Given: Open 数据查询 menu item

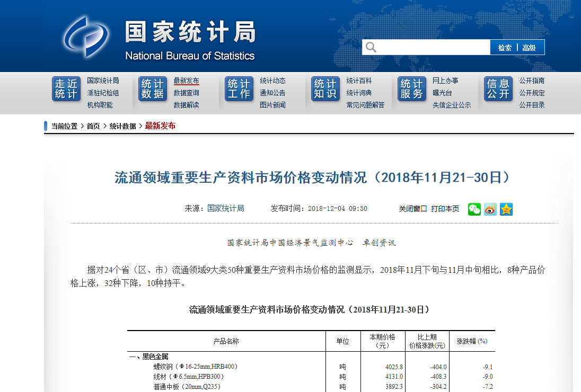Looking at the screenshot, I should pyautogui.click(x=186, y=93).
